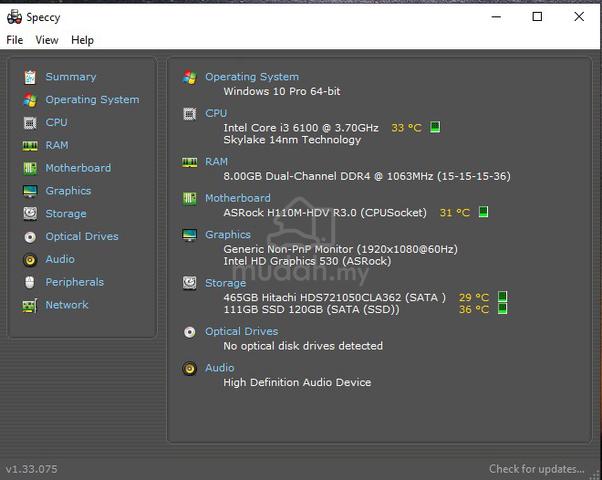Click the Peripherals mouse icon in sidebar

coord(30,282)
